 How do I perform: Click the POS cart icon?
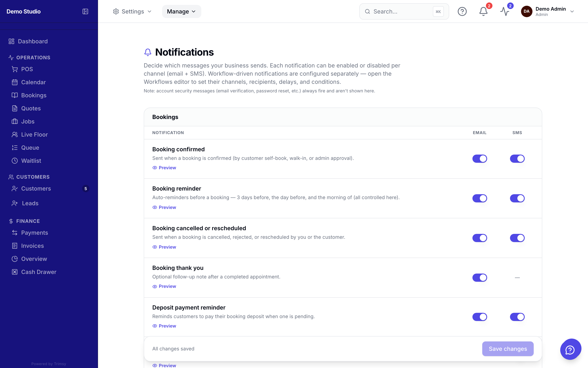[15, 69]
